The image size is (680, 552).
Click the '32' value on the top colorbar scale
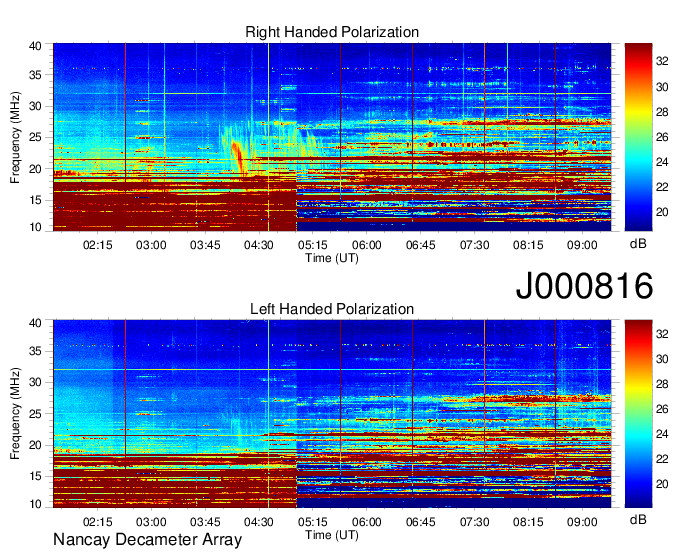click(x=662, y=62)
